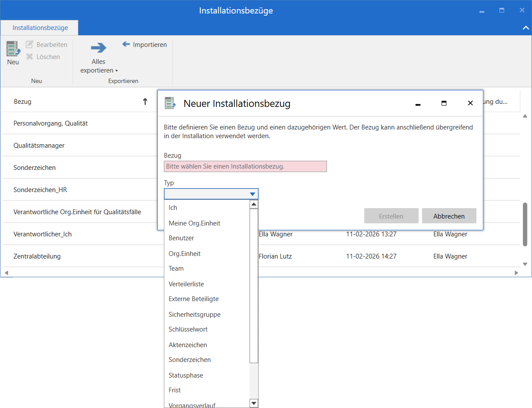Screen dimensions: 532x408
Task: Click the Importieren arrow icon
Action: [x=126, y=44]
